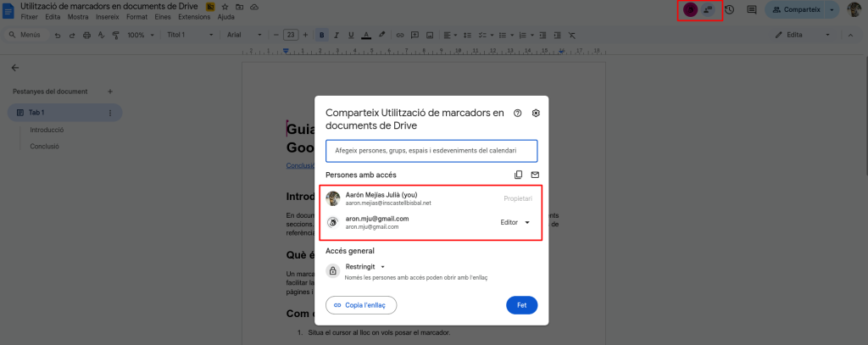Screen dimensions: 868x345
Task: Open version history clock icon
Action: tap(729, 9)
